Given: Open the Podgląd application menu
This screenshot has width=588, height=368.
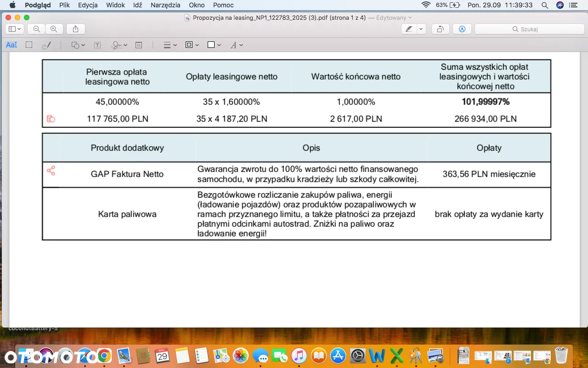Looking at the screenshot, I should point(38,5).
